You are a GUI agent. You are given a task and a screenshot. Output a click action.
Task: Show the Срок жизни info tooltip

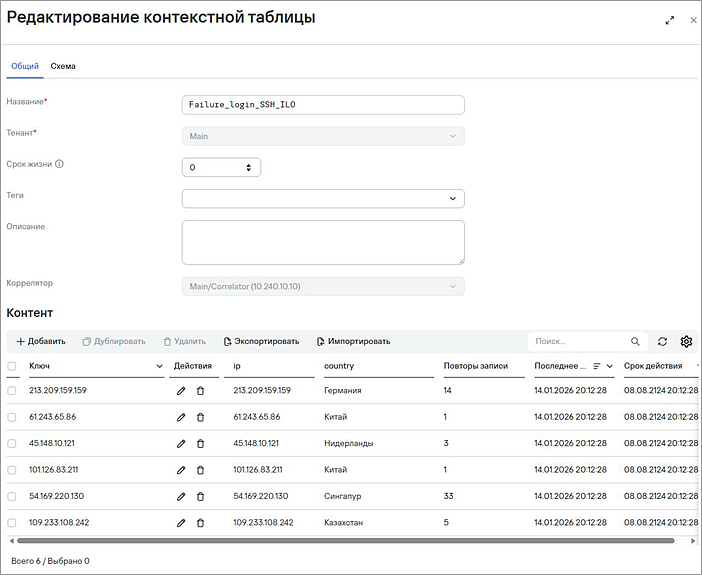pyautogui.click(x=59, y=164)
